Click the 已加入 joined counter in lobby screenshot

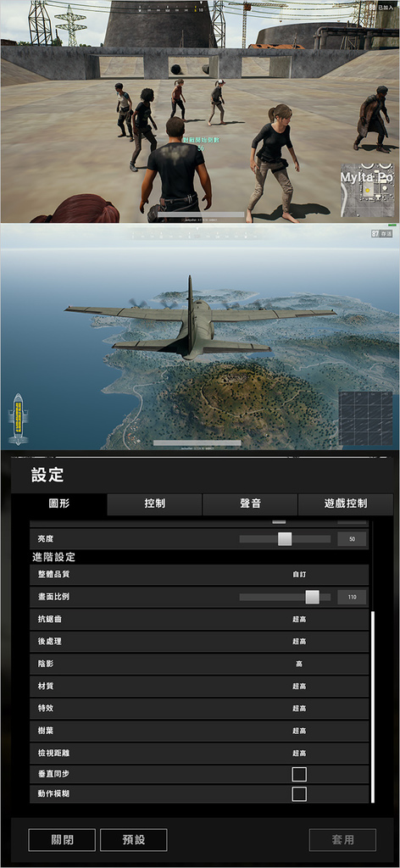(x=381, y=8)
